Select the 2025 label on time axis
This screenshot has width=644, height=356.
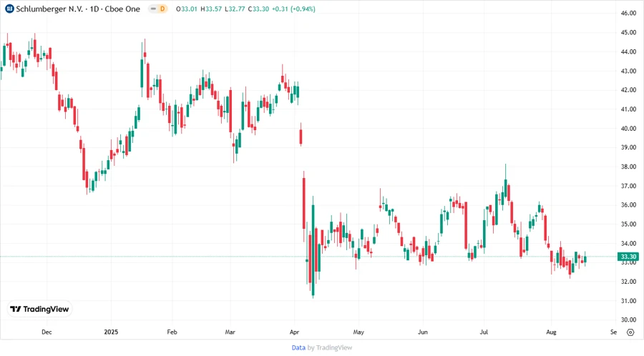[110, 332]
